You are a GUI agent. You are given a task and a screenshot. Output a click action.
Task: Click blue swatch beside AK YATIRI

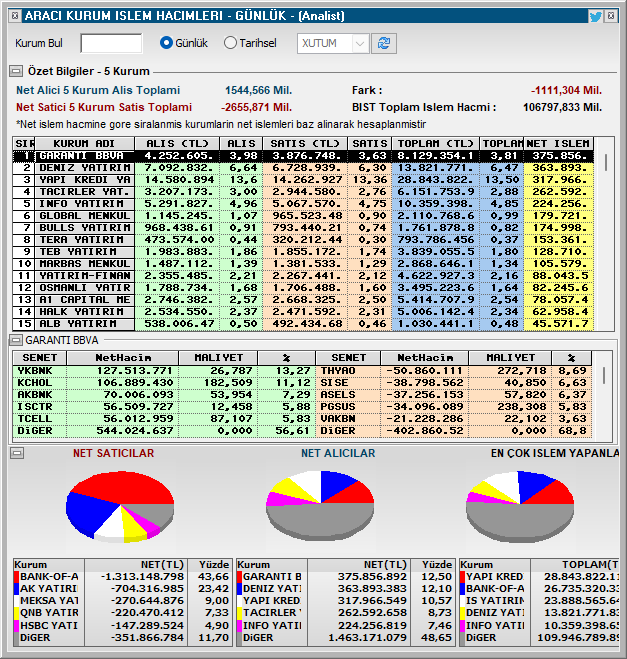point(16,589)
